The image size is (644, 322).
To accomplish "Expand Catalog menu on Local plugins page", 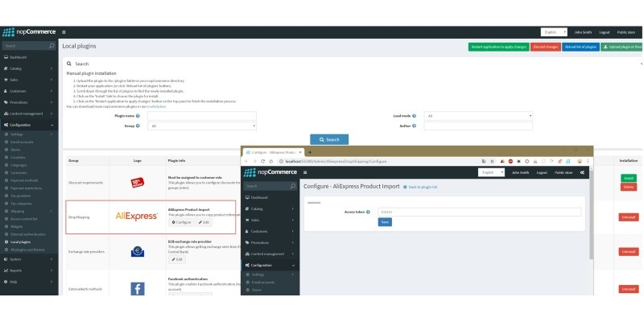I will [x=28, y=68].
